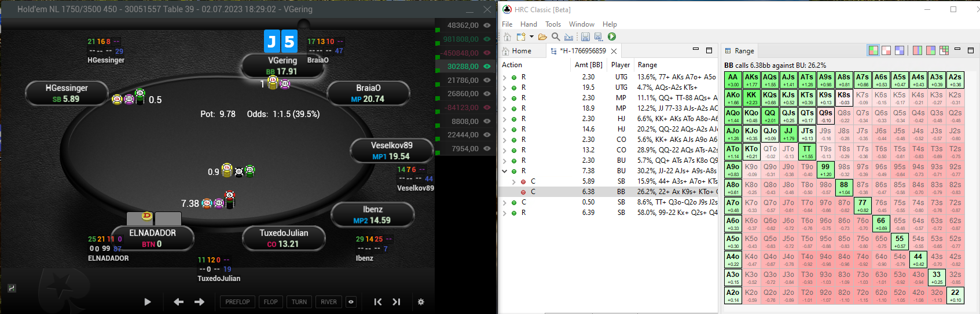Jump to the previous hand in replayer

pyautogui.click(x=378, y=302)
